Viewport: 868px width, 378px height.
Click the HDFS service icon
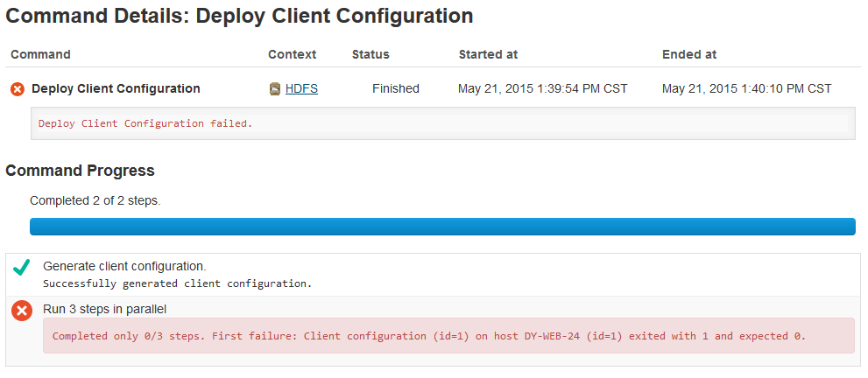275,89
